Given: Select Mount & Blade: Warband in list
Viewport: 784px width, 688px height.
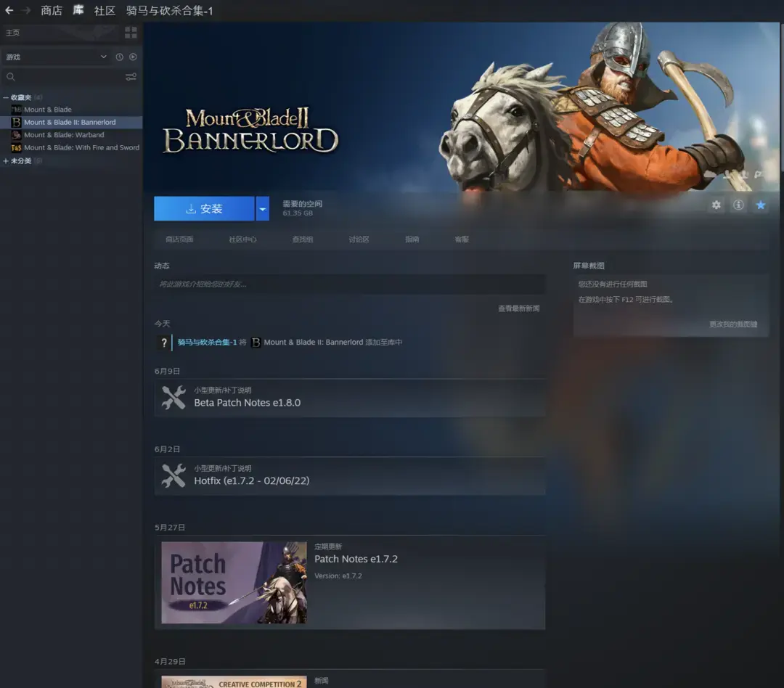Looking at the screenshot, I should [x=64, y=135].
